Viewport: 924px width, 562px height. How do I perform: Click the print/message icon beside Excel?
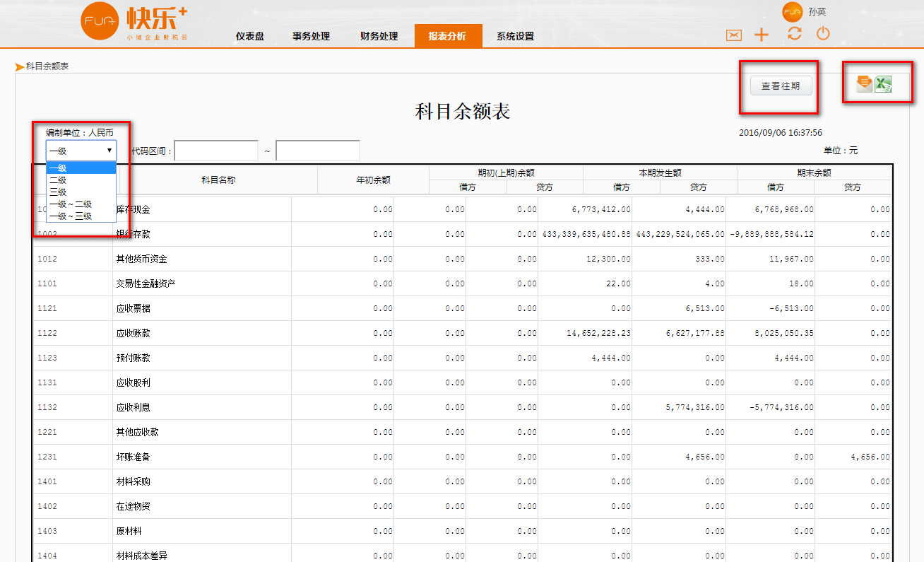pyautogui.click(x=863, y=84)
